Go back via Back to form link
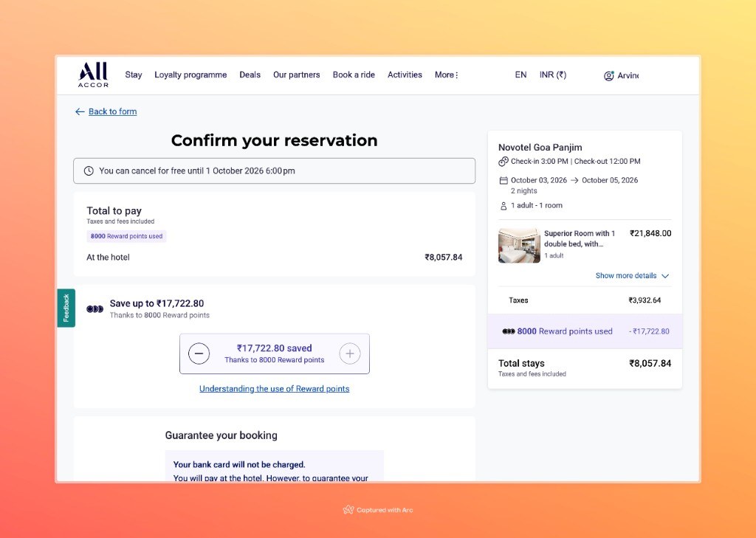Image resolution: width=756 pixels, height=538 pixels. coord(112,112)
